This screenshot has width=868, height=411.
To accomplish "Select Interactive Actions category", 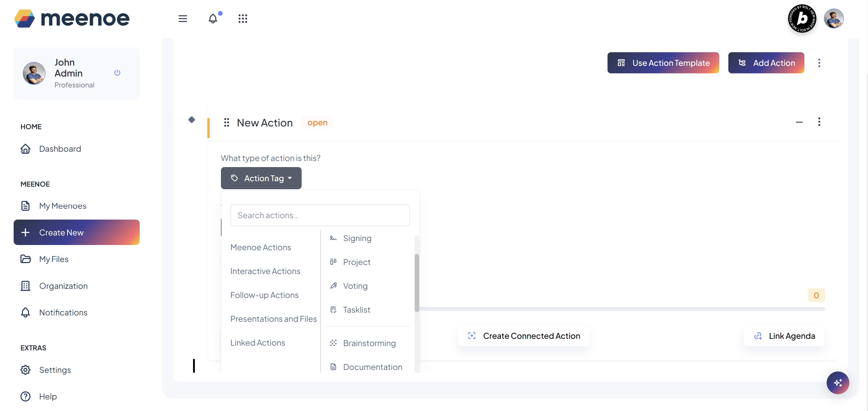I will 265,271.
